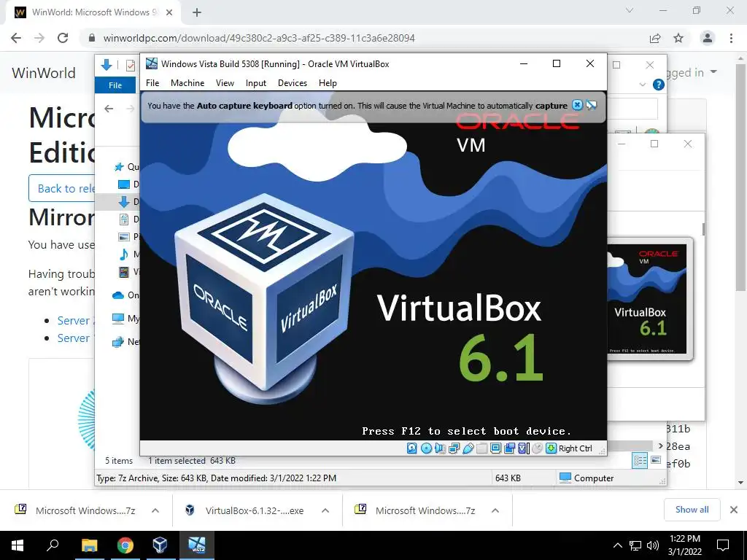Screen dimensions: 747x560
Task: Click the USB devices indicator icon
Action: tap(468, 448)
